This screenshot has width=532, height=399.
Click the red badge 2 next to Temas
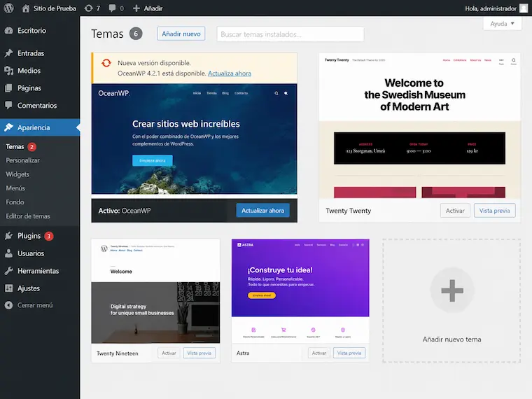(32, 147)
